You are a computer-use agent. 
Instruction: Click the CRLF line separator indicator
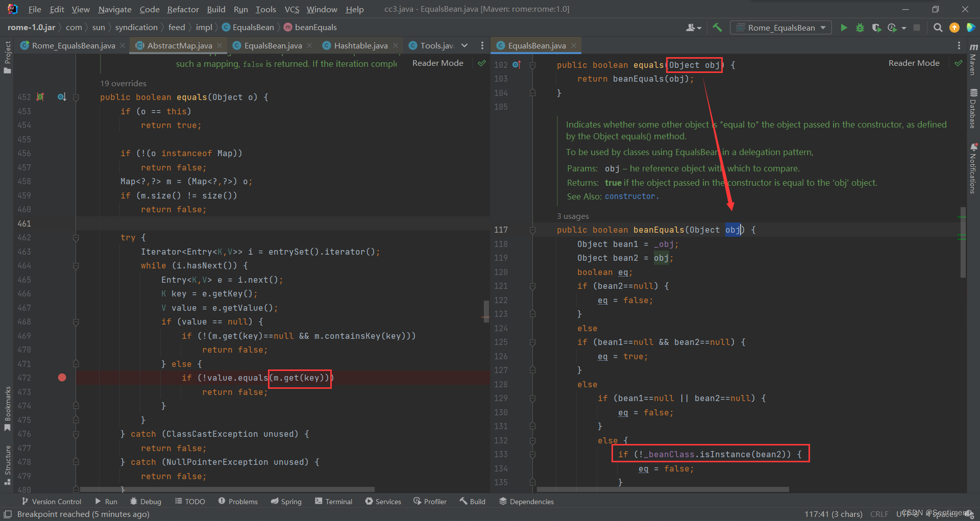click(x=879, y=514)
